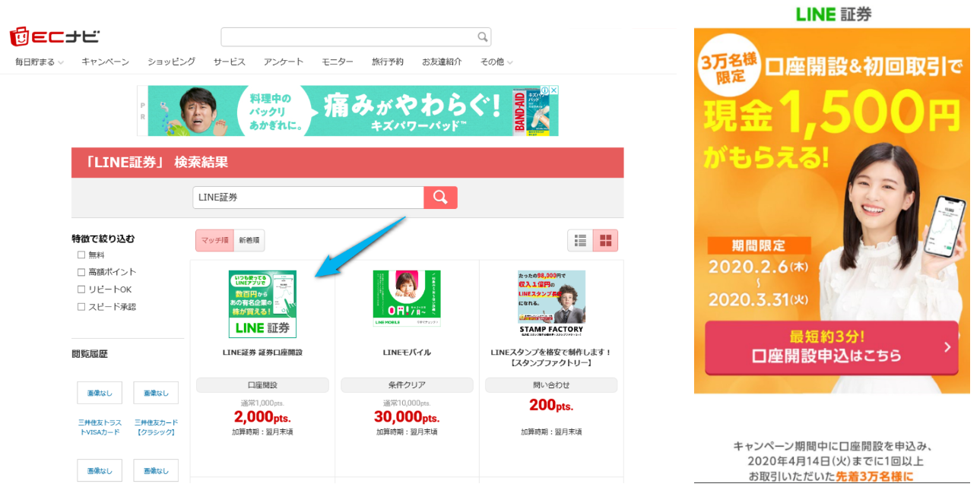This screenshot has width=980, height=487.
Task: Open the 旅行予約 menu item
Action: pos(388,62)
